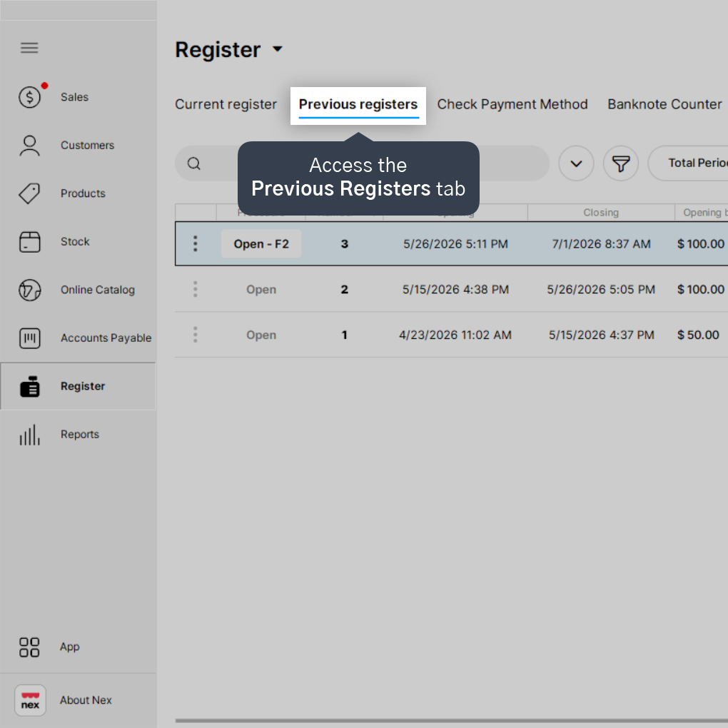728x728 pixels.
Task: Click the Online Catalog icon
Action: [30, 290]
